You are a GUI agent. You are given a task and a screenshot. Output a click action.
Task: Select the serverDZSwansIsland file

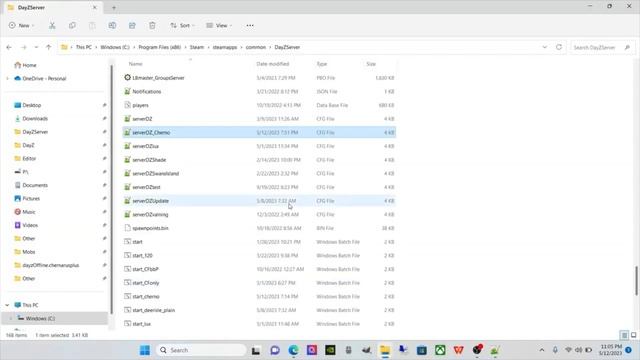pos(259,173)
